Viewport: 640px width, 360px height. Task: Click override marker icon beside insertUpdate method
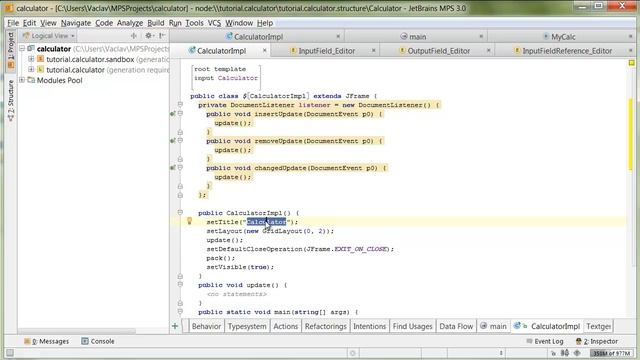173,114
